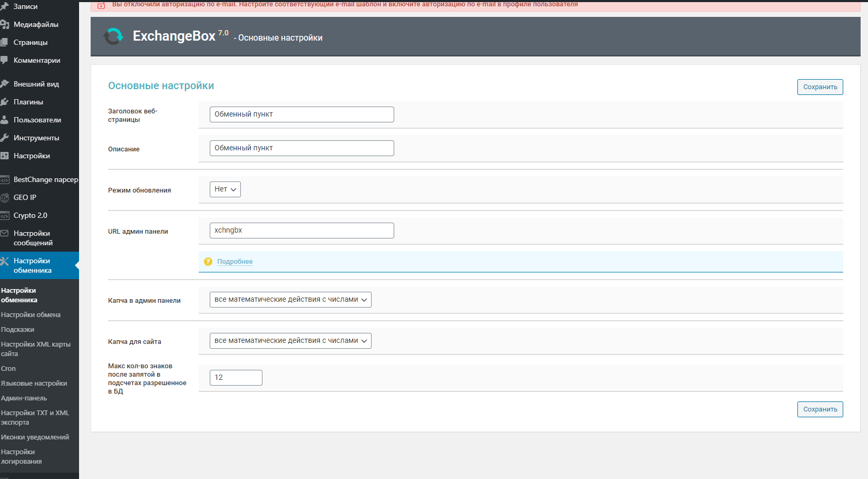Click the URL admin panel input field
Viewport: 868px width, 479px height.
(301, 231)
